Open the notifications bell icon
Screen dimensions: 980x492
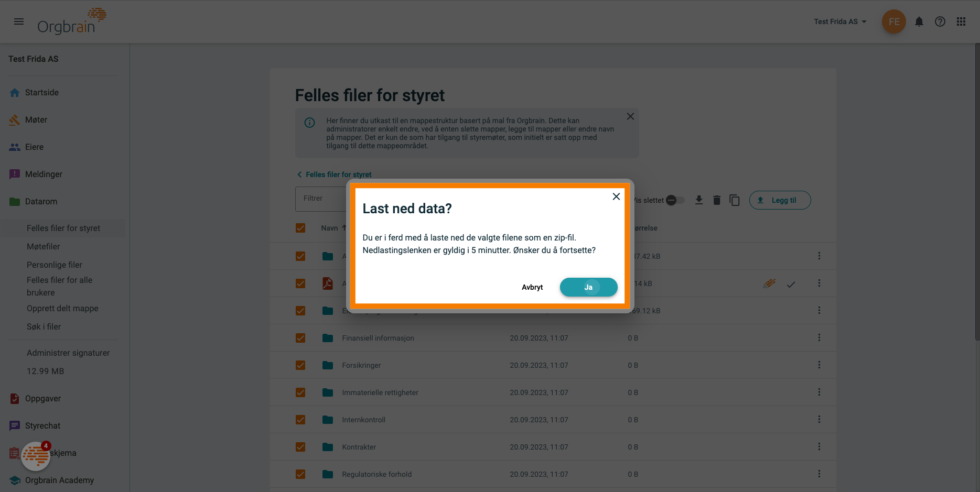pyautogui.click(x=919, y=21)
